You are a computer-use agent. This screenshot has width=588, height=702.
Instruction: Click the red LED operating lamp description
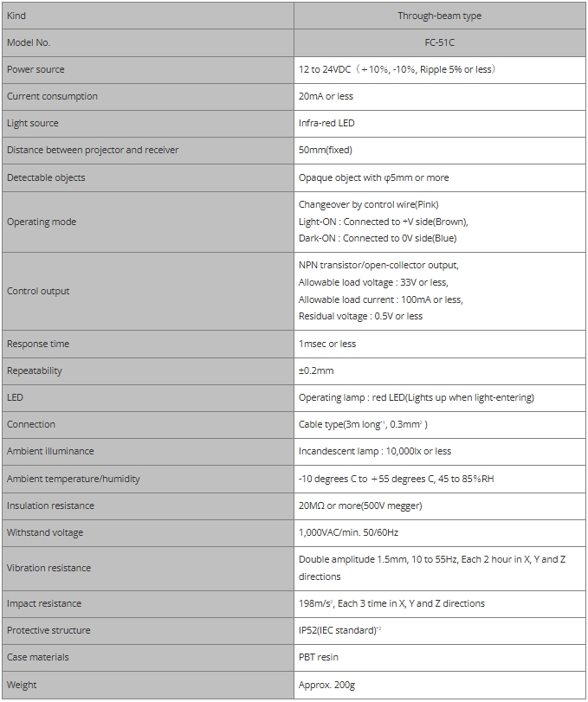[416, 397]
